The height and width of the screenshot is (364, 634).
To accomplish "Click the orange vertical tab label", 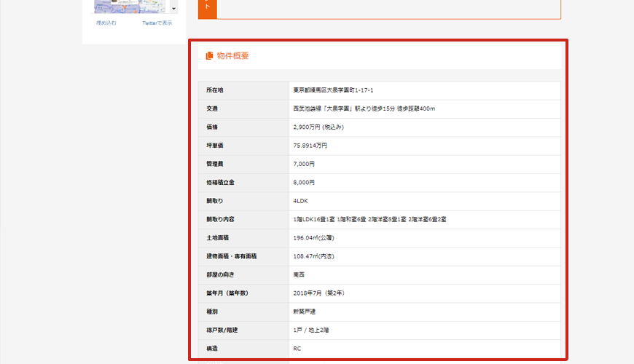I will click(208, 7).
